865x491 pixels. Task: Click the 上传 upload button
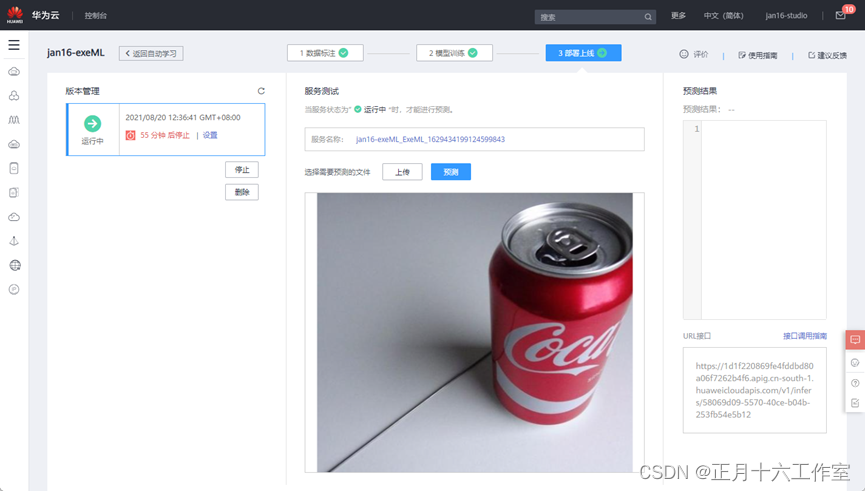(402, 172)
